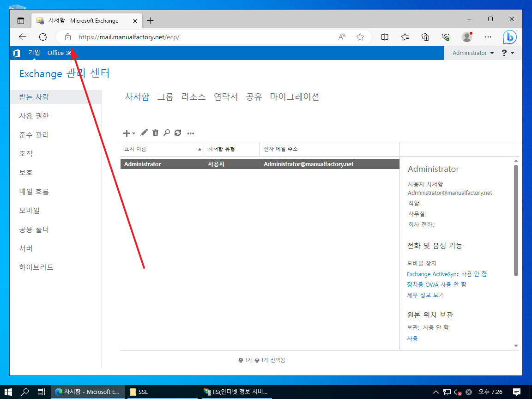Image resolution: width=532 pixels, height=399 pixels.
Task: Activate Read aloud in address bar
Action: tap(342, 37)
